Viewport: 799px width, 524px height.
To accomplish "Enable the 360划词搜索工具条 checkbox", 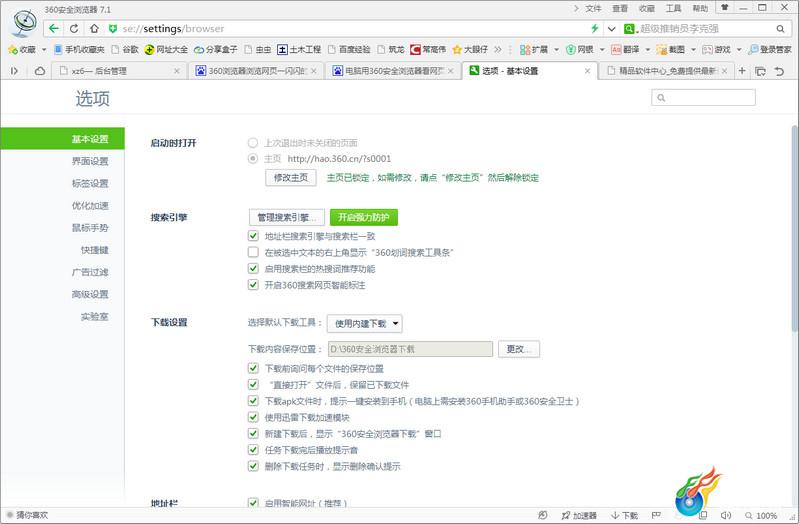I will [x=253, y=252].
